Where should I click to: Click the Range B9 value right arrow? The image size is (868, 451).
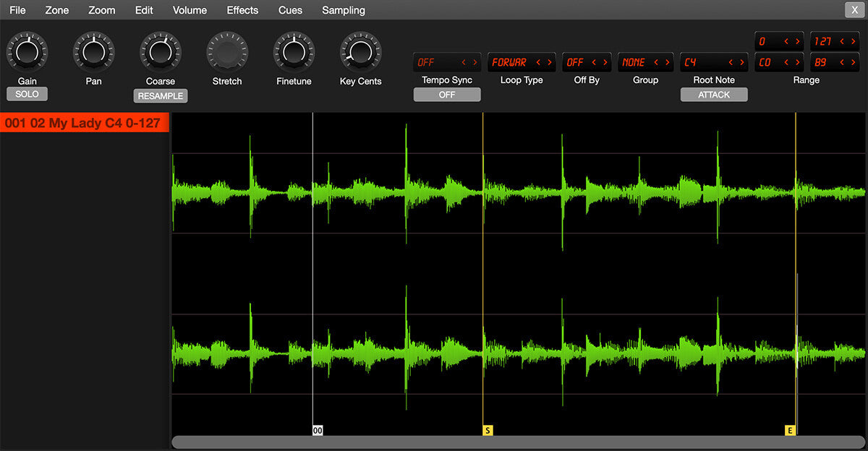point(853,63)
